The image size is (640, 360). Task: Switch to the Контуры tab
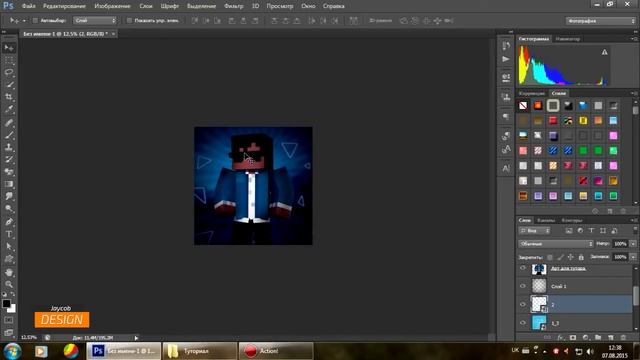pyautogui.click(x=572, y=220)
